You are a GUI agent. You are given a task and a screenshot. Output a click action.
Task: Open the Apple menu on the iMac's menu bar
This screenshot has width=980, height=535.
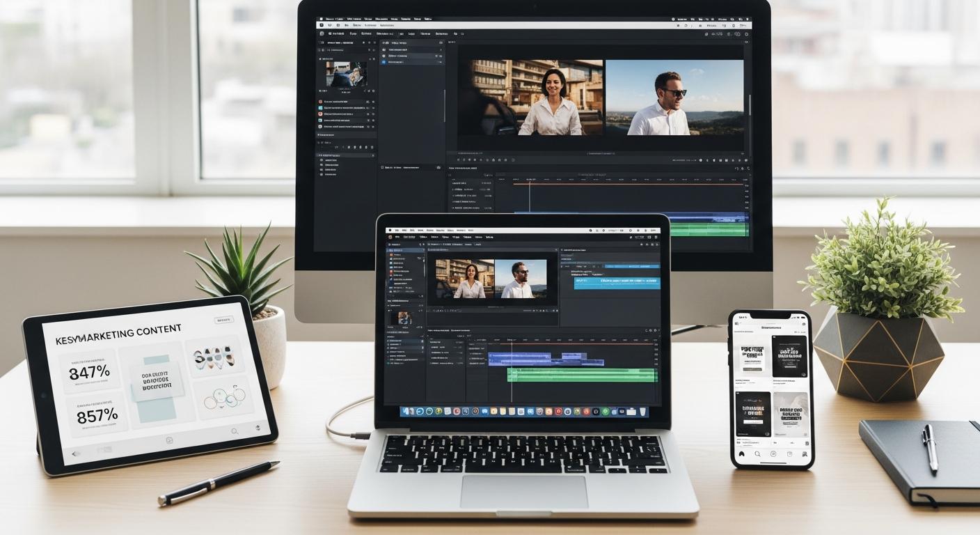point(322,17)
